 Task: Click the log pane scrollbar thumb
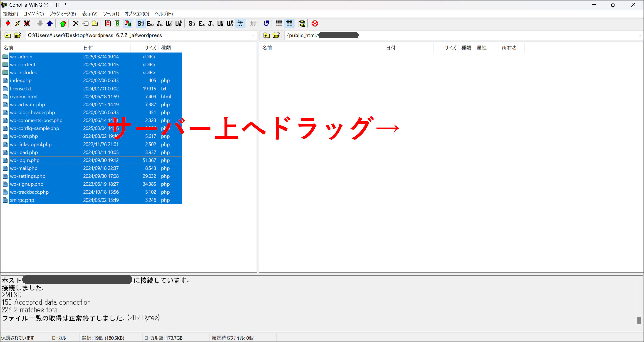639,320
